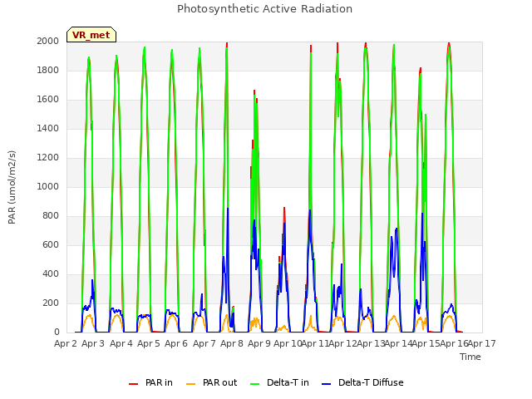Click the Apr 7 x-axis date
532x399 pixels.
point(204,343)
